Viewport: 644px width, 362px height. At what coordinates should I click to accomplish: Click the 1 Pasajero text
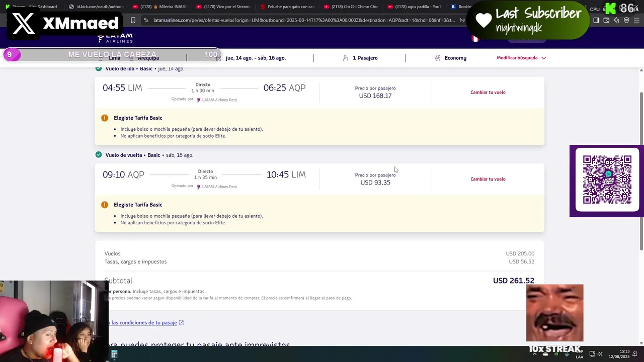[x=365, y=58]
